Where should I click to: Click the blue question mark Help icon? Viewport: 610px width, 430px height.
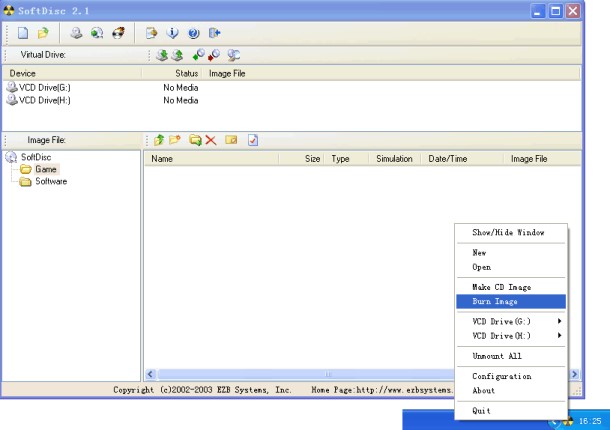(193, 33)
